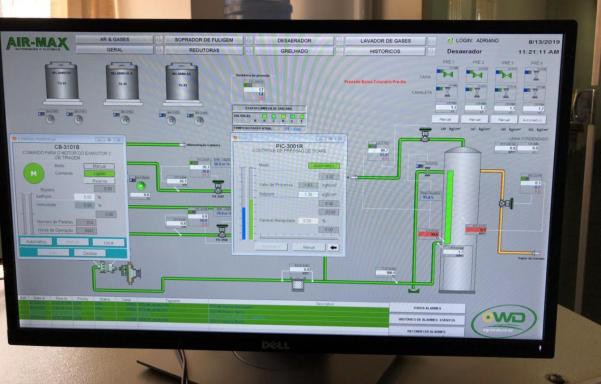Click the small square button beside LAVADOR DE GASES
Image resolution: width=601 pixels, height=384 pixels.
(x=432, y=41)
